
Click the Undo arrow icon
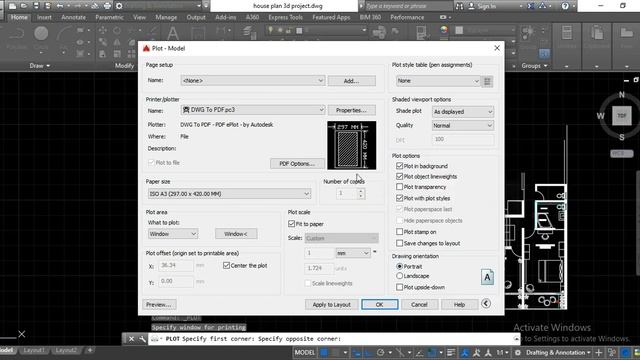[60, 6]
